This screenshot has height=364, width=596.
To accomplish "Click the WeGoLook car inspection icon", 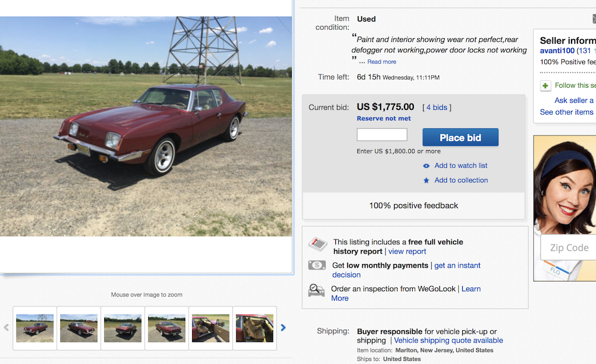I will pos(317,290).
